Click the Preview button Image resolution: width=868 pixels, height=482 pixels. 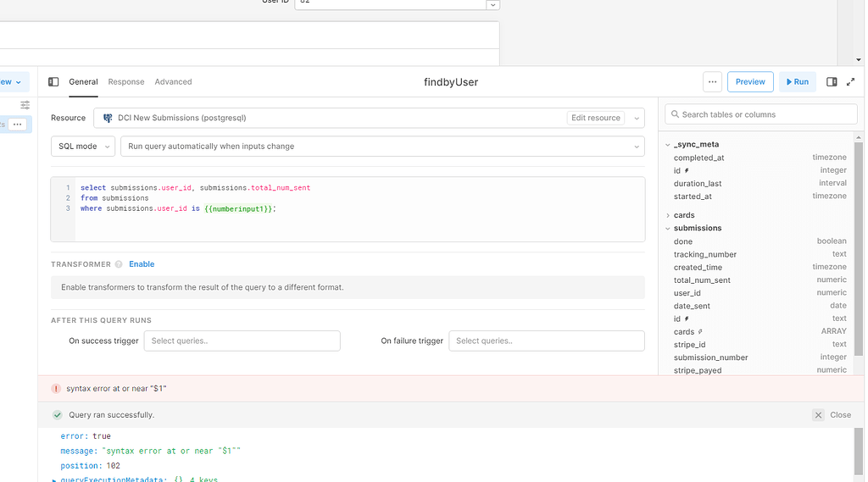[750, 82]
